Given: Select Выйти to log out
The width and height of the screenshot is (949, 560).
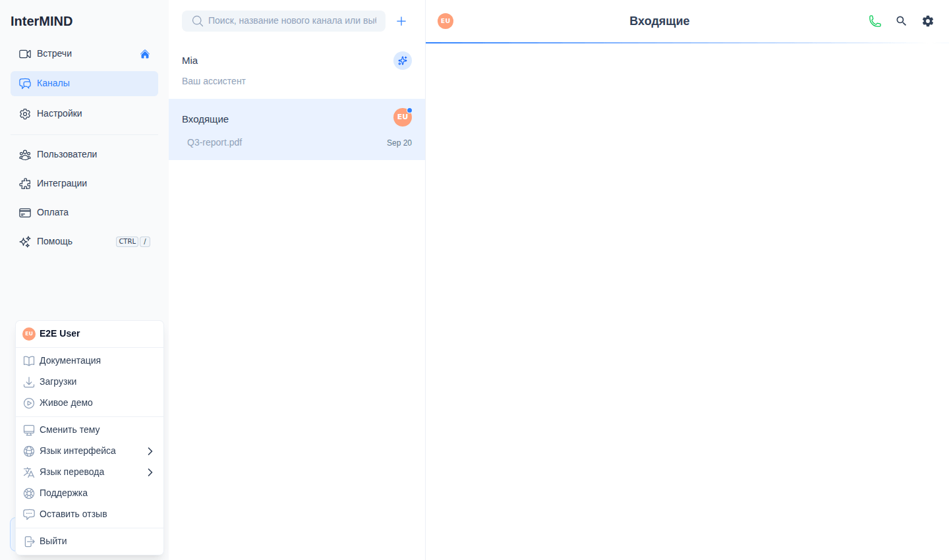Looking at the screenshot, I should coord(90,542).
